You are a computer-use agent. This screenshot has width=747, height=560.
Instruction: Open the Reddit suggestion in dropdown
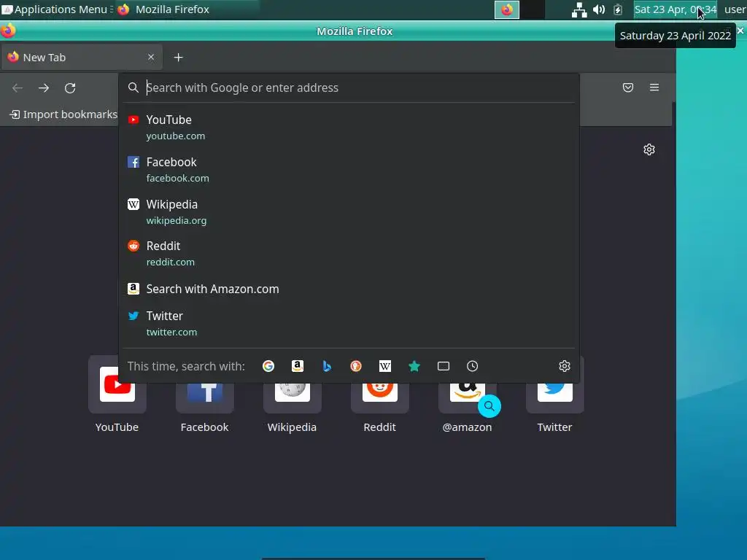click(x=349, y=253)
